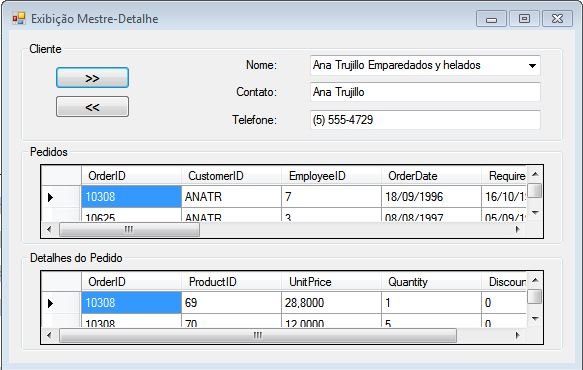Click the Pedidos vertical scrollbar down arrow
The width and height of the screenshot is (583, 370).
[x=535, y=213]
